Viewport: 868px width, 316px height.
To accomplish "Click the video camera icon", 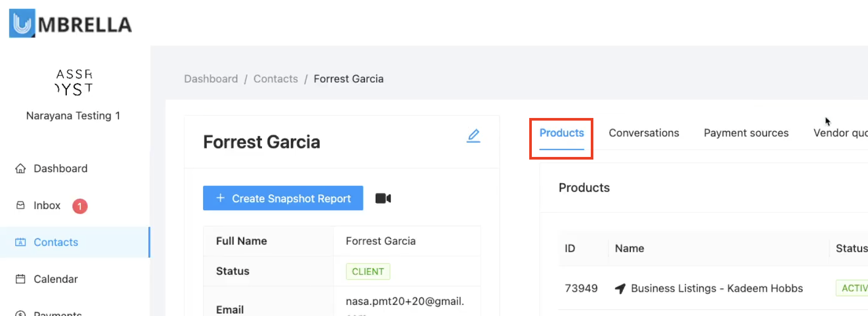I will click(383, 199).
